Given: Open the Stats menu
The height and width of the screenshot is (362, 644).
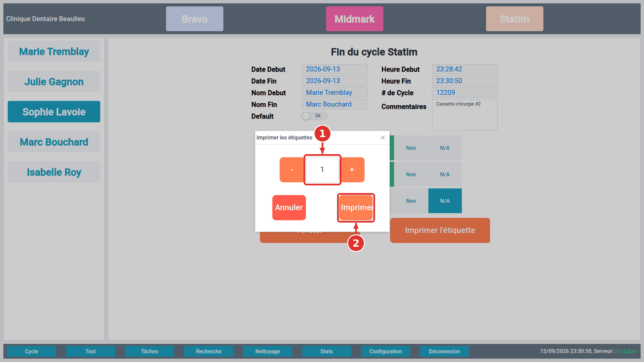Looking at the screenshot, I should [327, 351].
